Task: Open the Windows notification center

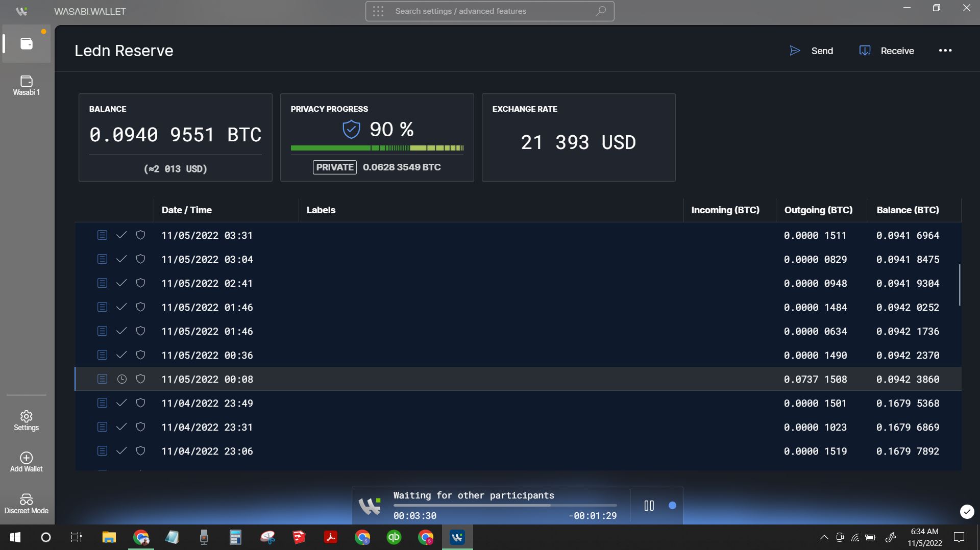Action: tap(959, 537)
